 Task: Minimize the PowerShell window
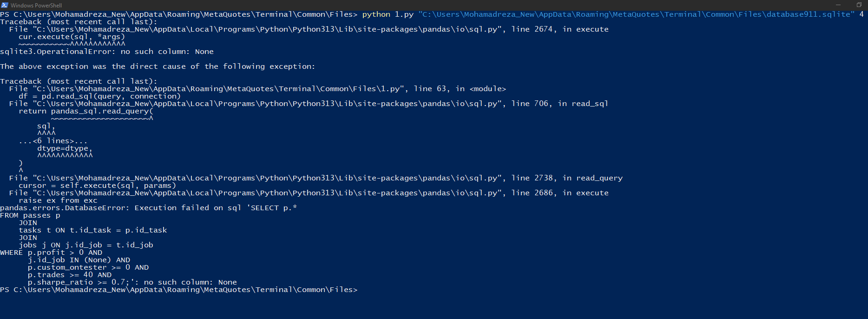point(838,5)
